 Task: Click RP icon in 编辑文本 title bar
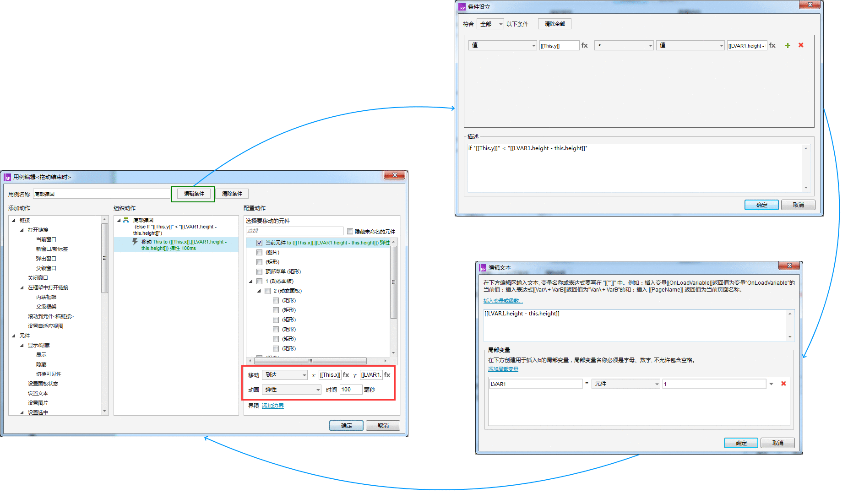[483, 268]
